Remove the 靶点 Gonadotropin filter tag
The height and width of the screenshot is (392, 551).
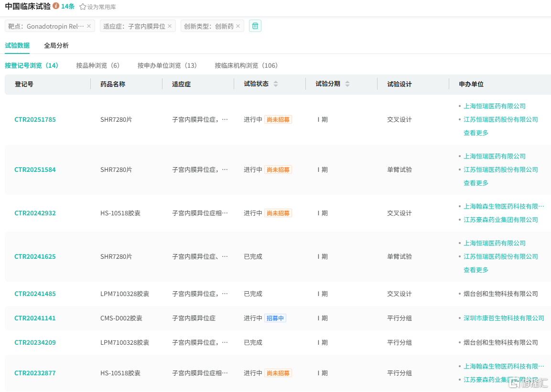coord(89,26)
